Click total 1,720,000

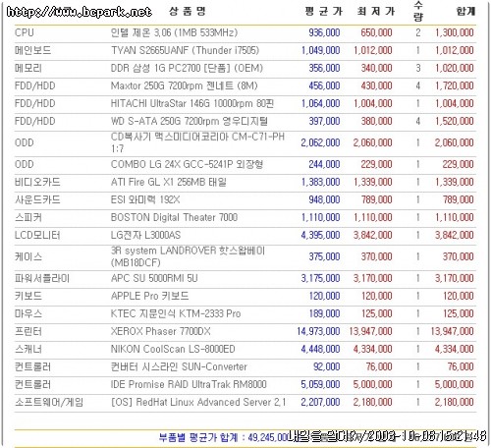pos(454,85)
